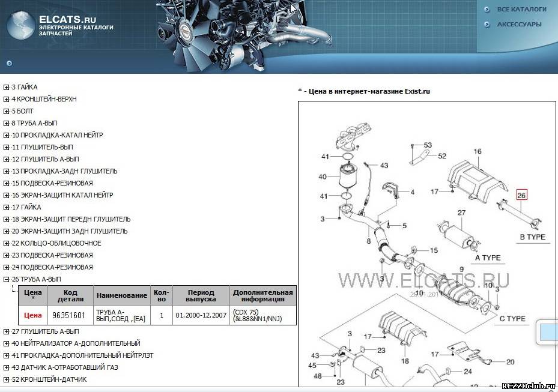The height and width of the screenshot is (392, 558).
Task: Select the 40 НЕЙТРАЛИЗАТОР А-ДОПОЛНИТЕЛЬНЫЙ item
Action: [76, 343]
